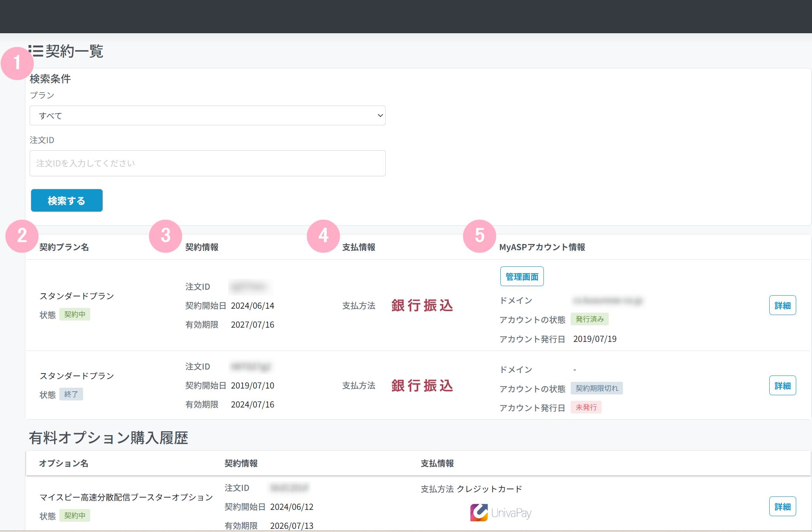The width and height of the screenshot is (812, 532).
Task: Click the 2026/07/13 option expiry date
Action: [291, 526]
